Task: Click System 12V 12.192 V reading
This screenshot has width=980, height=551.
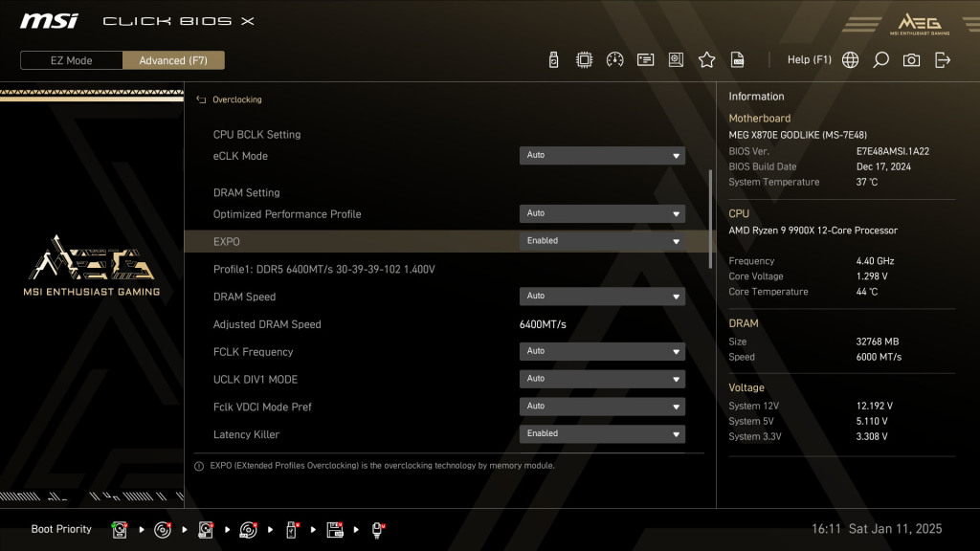Action: [875, 406]
